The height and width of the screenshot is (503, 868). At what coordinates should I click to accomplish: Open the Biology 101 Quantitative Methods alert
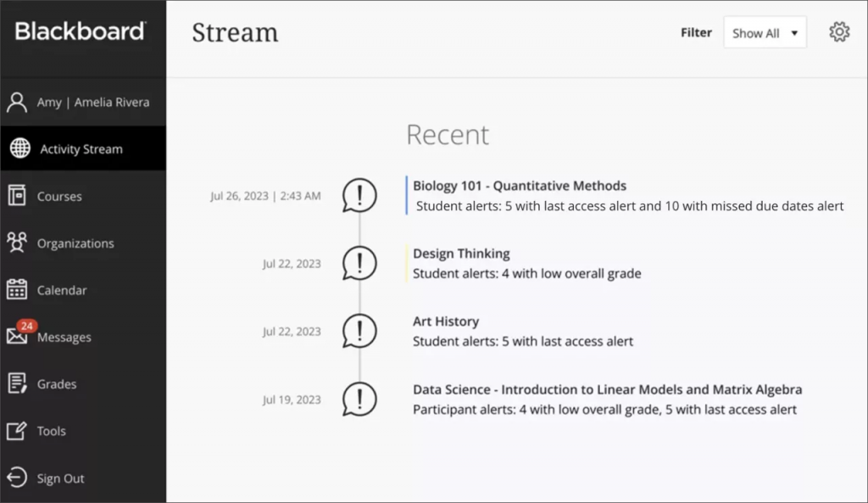coord(518,185)
